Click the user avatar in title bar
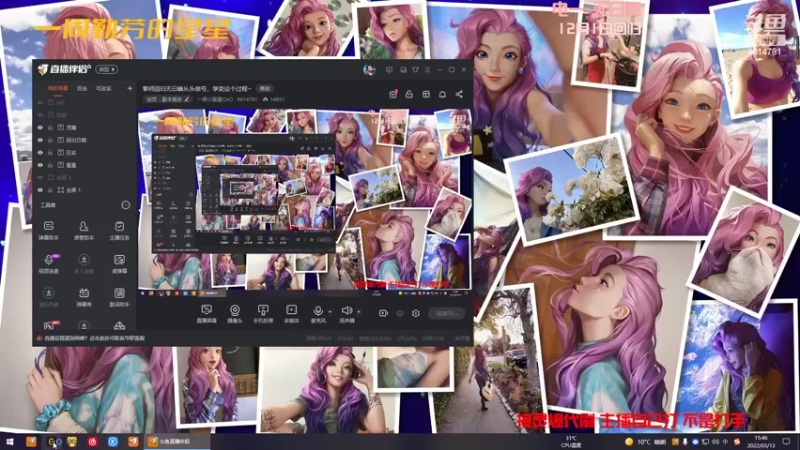The height and width of the screenshot is (450, 800). point(369,69)
